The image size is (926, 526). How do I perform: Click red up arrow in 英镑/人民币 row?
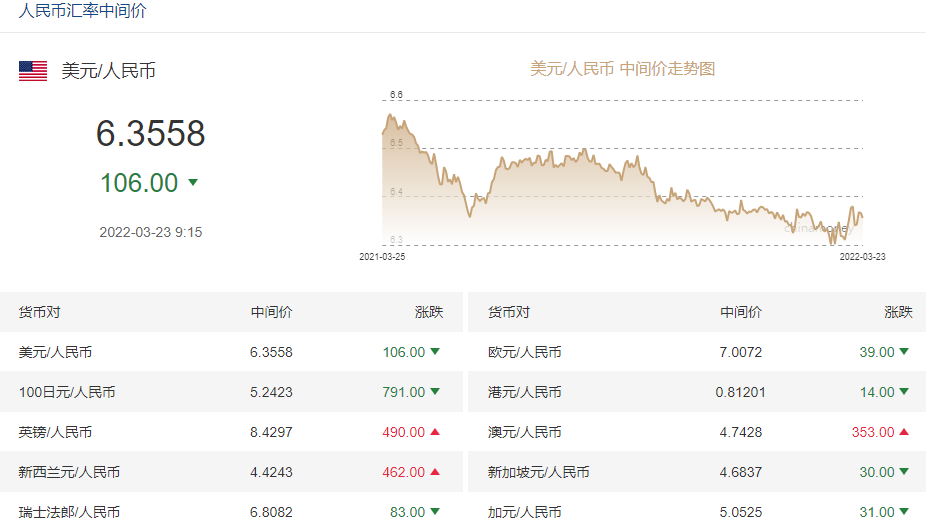click(435, 432)
